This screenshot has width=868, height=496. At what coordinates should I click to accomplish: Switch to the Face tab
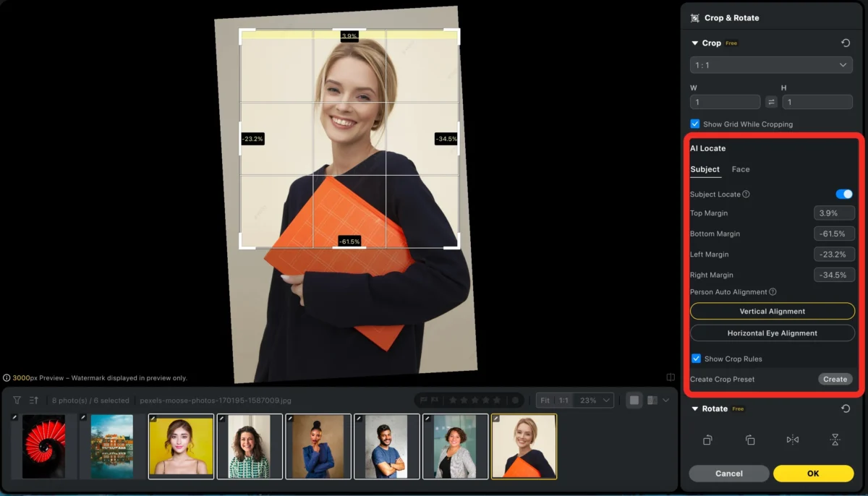point(740,169)
